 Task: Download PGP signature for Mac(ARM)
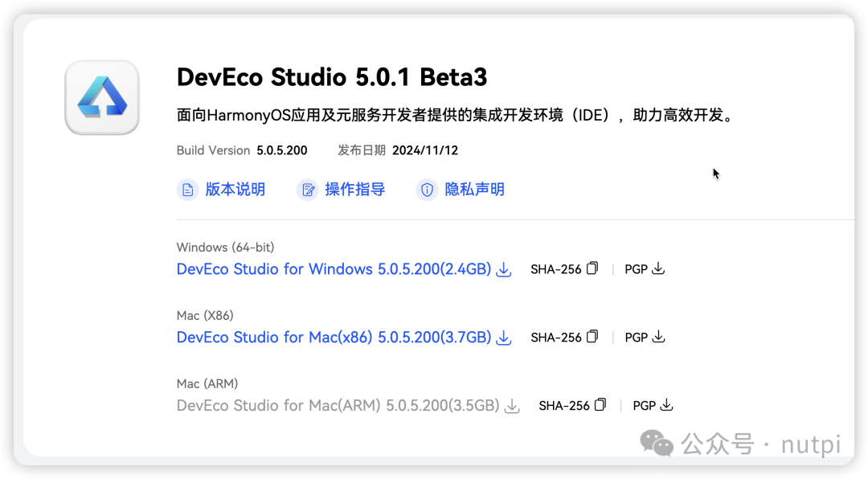(x=666, y=405)
